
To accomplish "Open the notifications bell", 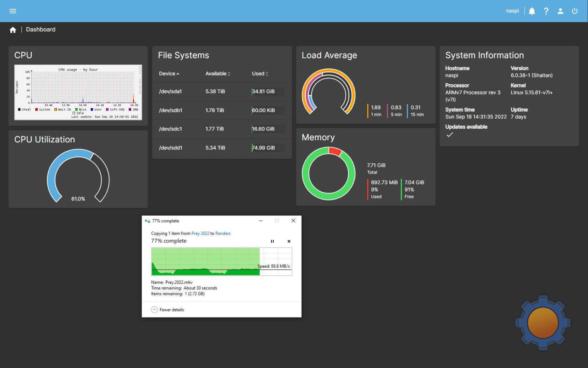I will 532,11.
